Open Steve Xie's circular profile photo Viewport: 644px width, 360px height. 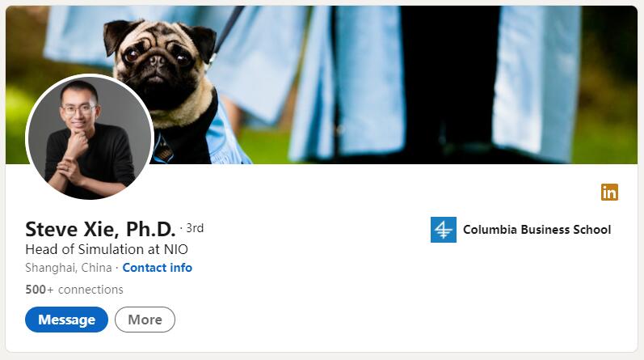[90, 137]
